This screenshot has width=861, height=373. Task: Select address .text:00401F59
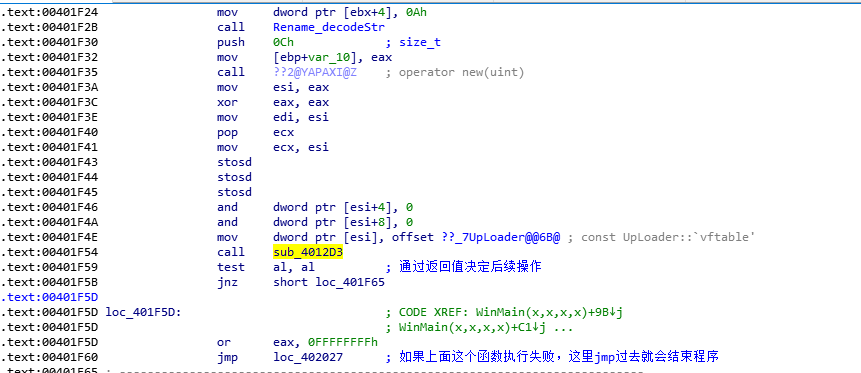(49, 267)
